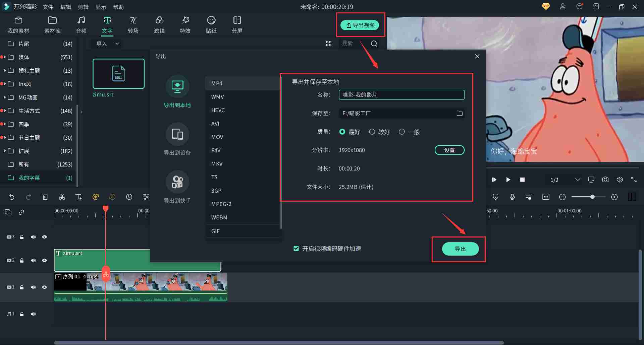Open the 文件 menu

point(48,7)
